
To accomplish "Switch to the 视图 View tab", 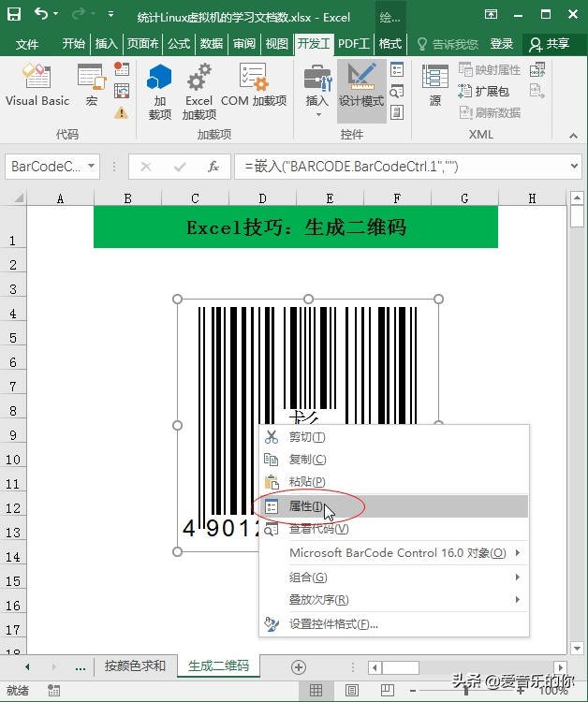I will click(277, 44).
